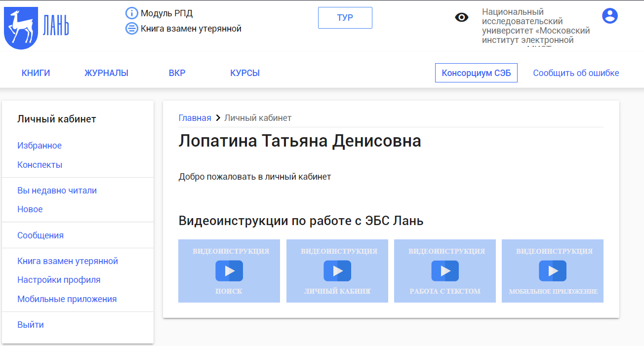Select the КУРСЫ menu item
This screenshot has height=346, width=644.
[244, 73]
